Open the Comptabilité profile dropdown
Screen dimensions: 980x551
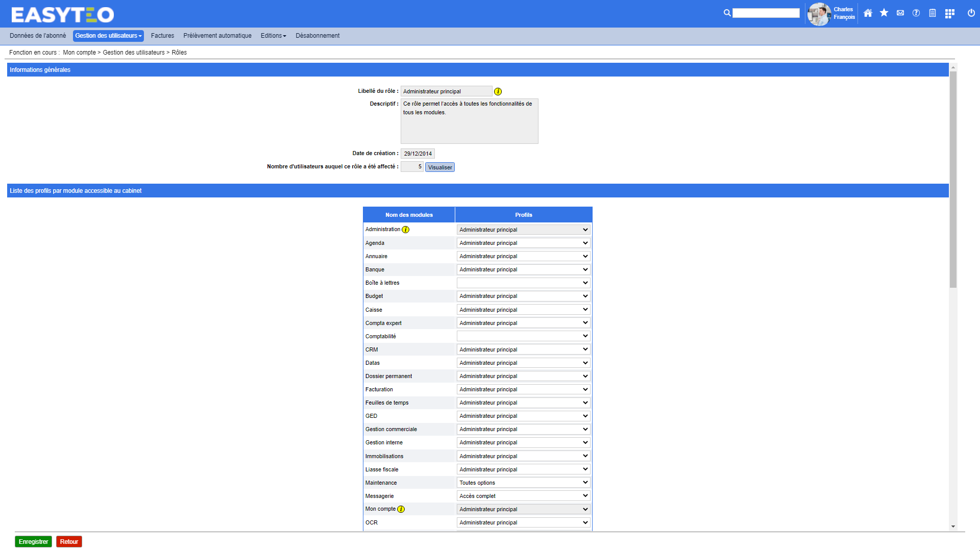(523, 336)
